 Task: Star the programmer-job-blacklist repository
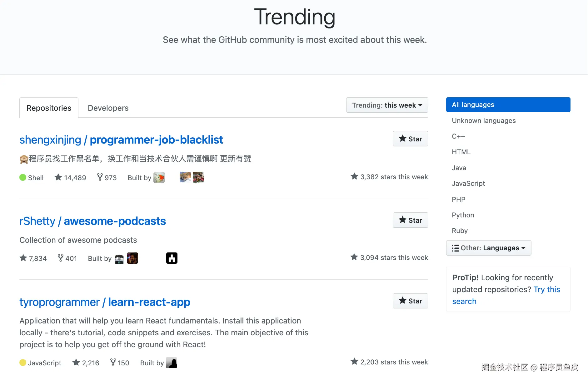click(410, 139)
